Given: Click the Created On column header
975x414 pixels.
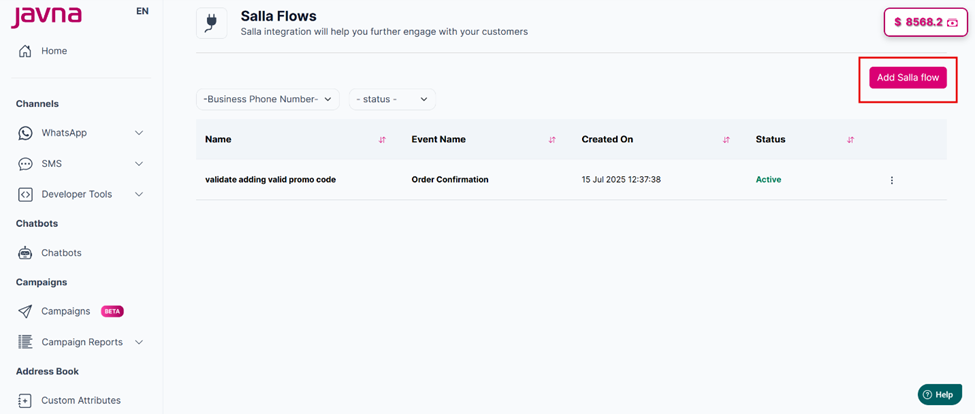Looking at the screenshot, I should click(608, 139).
